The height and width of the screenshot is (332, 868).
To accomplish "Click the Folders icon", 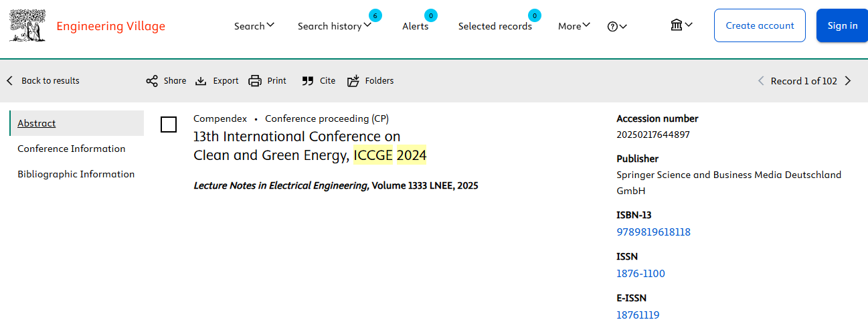I will pyautogui.click(x=353, y=81).
